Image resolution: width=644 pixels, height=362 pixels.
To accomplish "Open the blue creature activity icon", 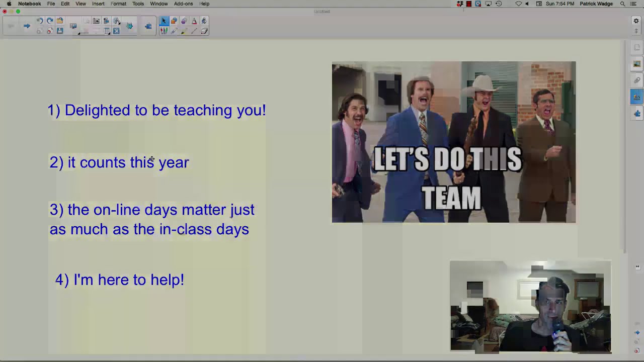I will pyautogui.click(x=129, y=26).
